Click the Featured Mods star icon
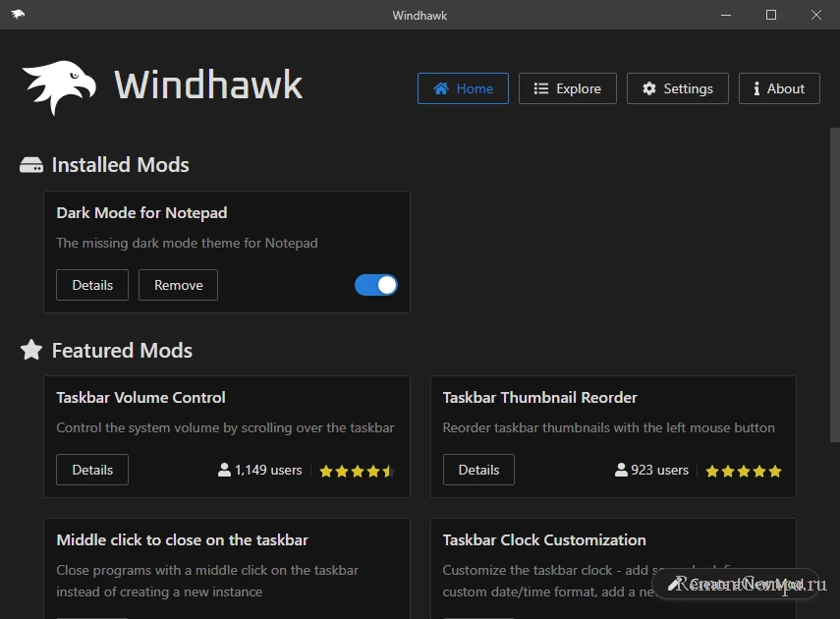The height and width of the screenshot is (619, 840). pos(31,350)
